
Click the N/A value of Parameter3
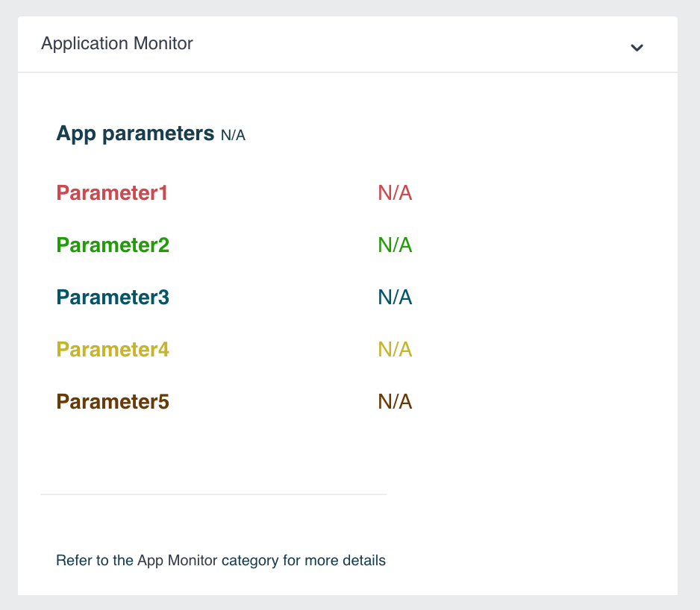pos(395,298)
